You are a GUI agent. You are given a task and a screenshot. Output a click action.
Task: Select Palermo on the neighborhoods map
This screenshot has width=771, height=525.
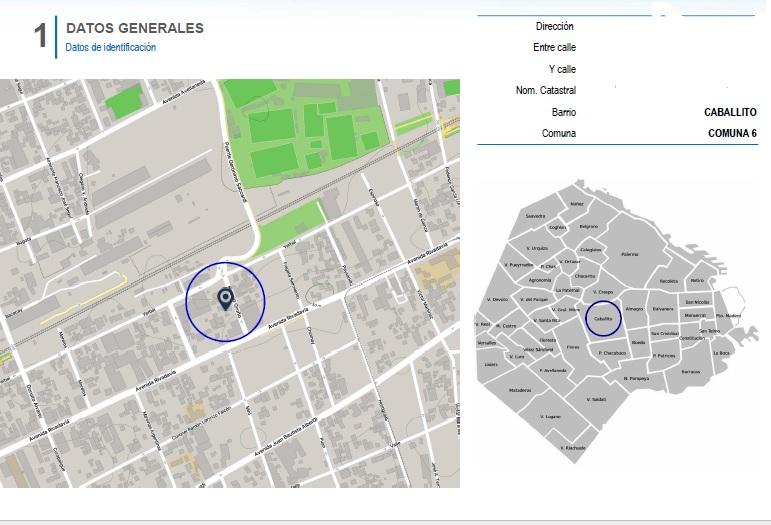point(629,254)
